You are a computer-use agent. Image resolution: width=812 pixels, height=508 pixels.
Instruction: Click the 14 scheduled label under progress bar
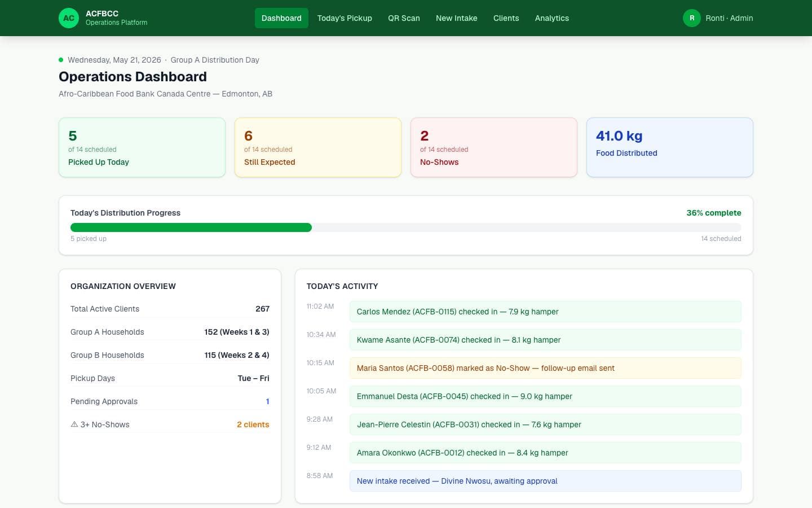click(721, 239)
